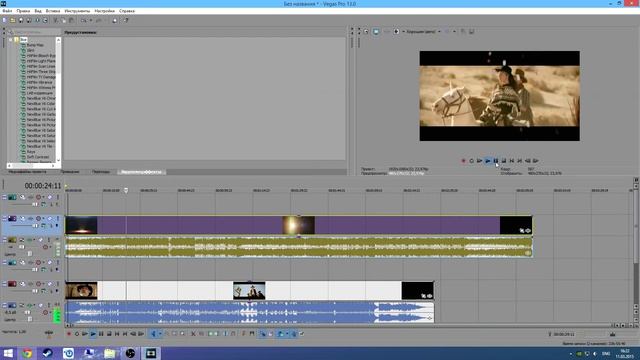Switch to Медиафайлы проекта tab
Viewport: 640px width, 360px height.
(x=27, y=172)
